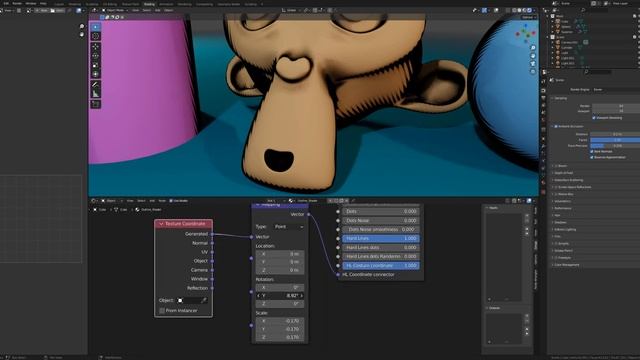The image size is (640, 360).
Task: Open the Animation workspace tab
Action: point(166,4)
